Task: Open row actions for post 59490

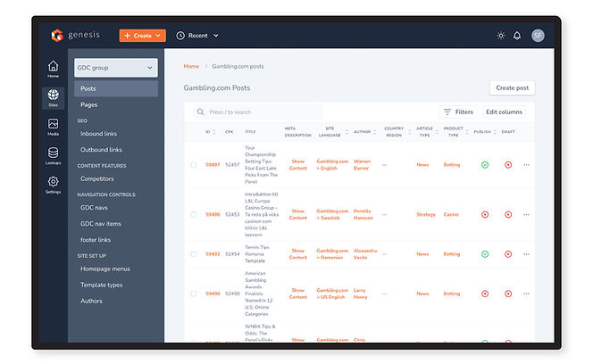Action: coord(526,294)
